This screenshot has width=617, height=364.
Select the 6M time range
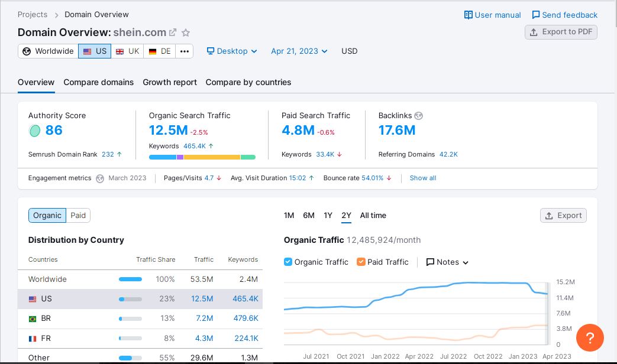309,216
